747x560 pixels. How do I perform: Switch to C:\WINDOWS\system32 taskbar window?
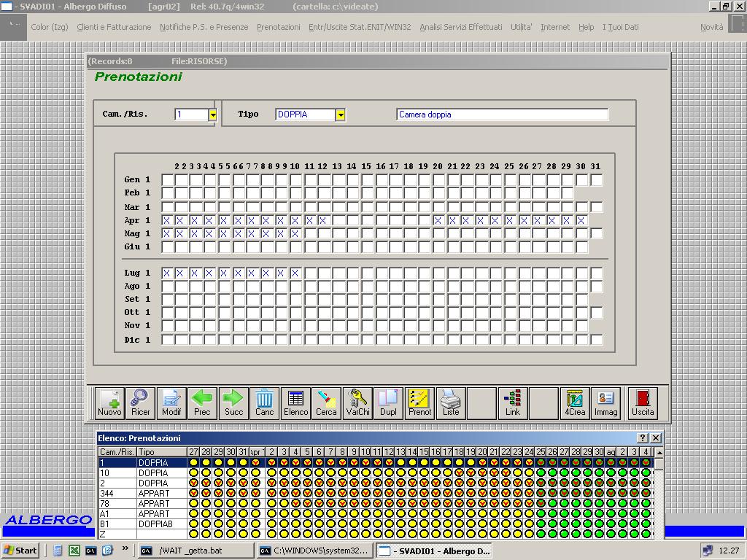tap(314, 551)
